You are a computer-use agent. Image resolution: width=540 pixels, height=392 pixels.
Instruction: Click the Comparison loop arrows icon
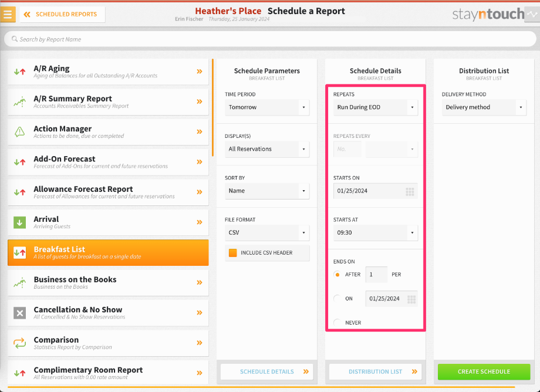(19, 343)
